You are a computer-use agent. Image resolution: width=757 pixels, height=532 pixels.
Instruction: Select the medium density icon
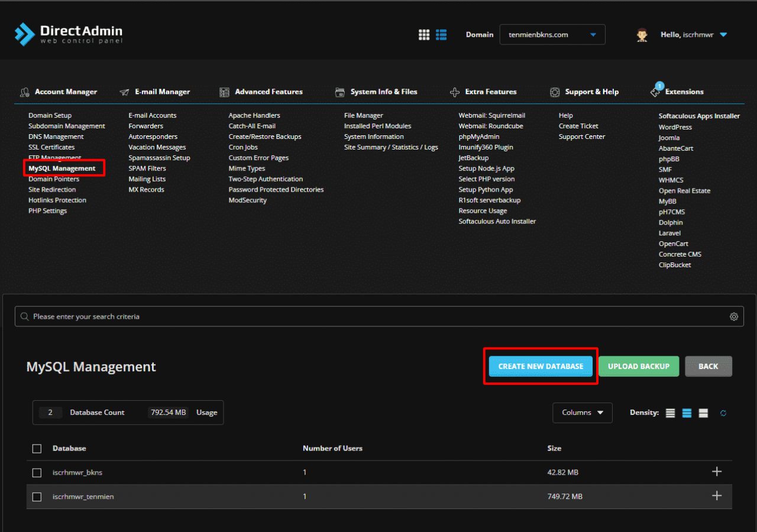687,413
